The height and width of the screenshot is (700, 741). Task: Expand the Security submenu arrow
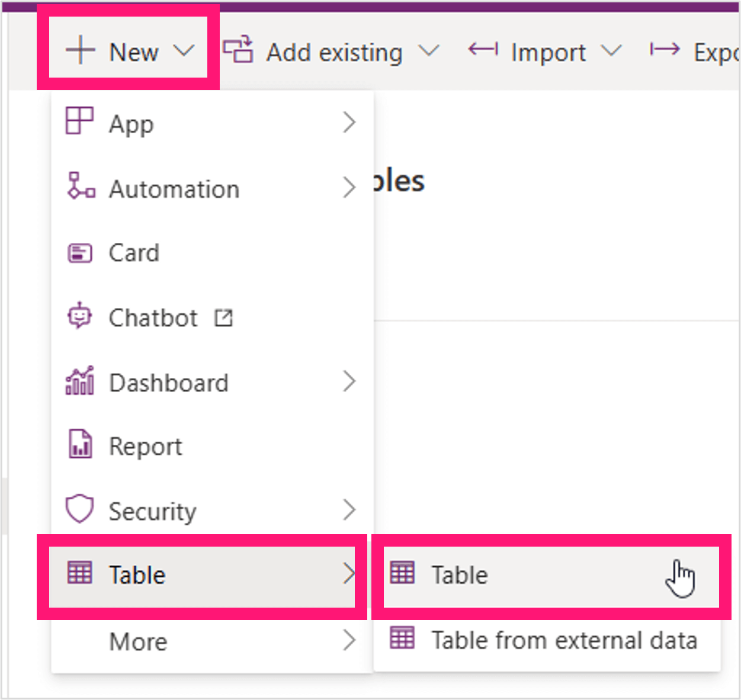pyautogui.click(x=349, y=510)
